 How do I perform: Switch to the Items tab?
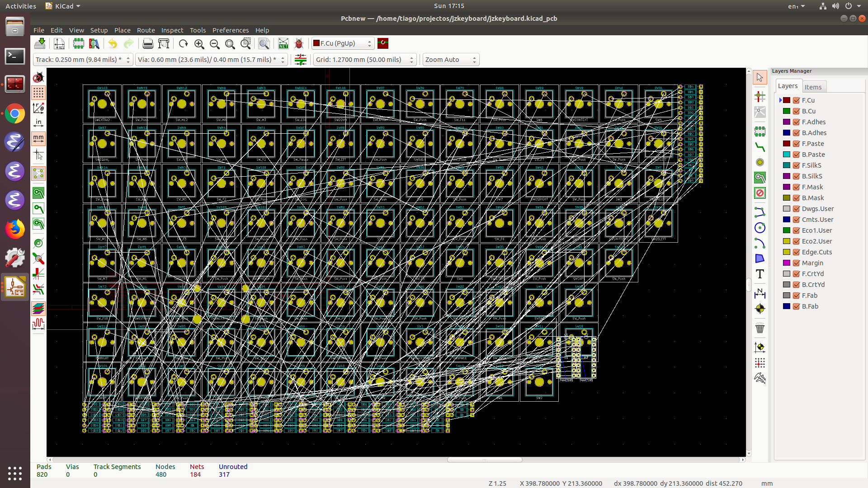pos(813,87)
